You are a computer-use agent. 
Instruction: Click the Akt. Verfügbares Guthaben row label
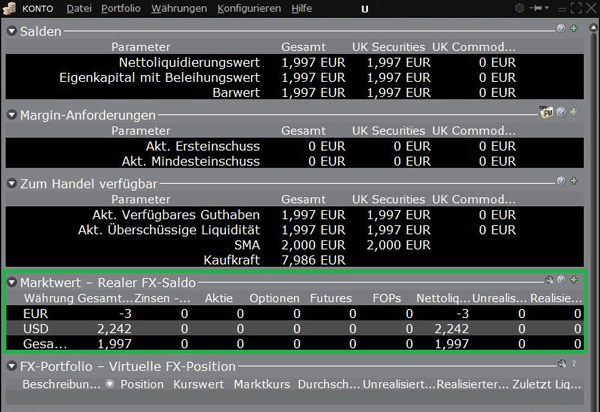[176, 215]
